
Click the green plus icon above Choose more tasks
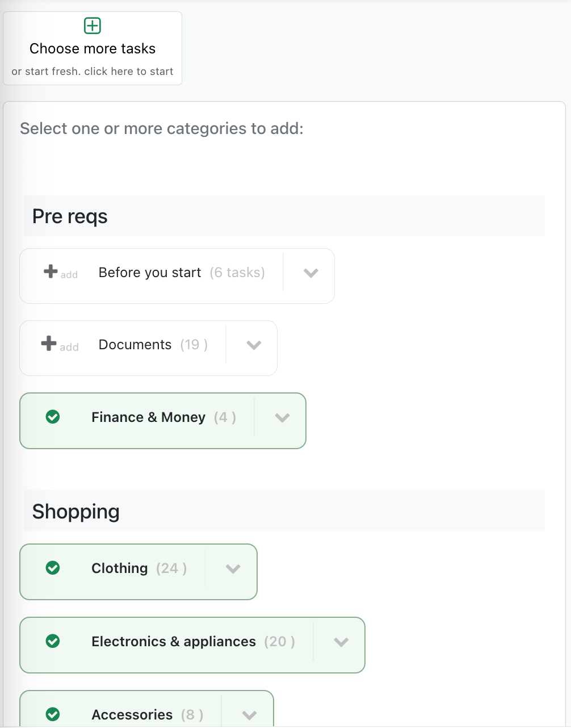(x=93, y=26)
